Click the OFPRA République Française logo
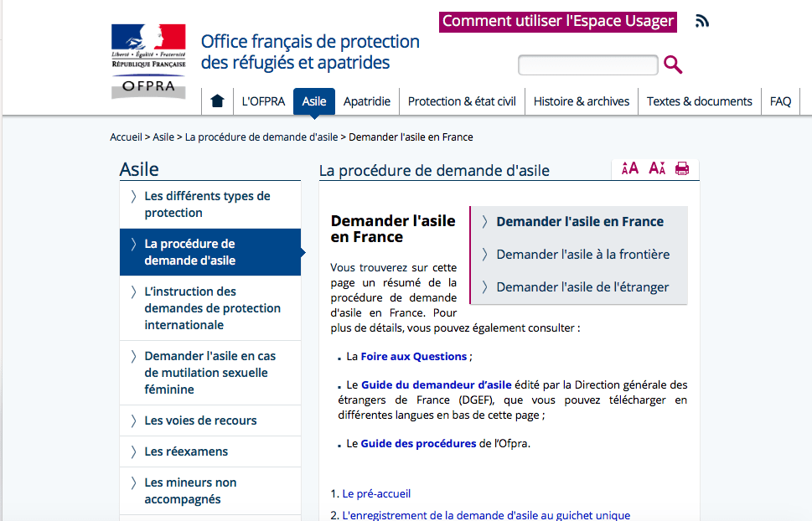The width and height of the screenshot is (812, 521). tap(148, 62)
